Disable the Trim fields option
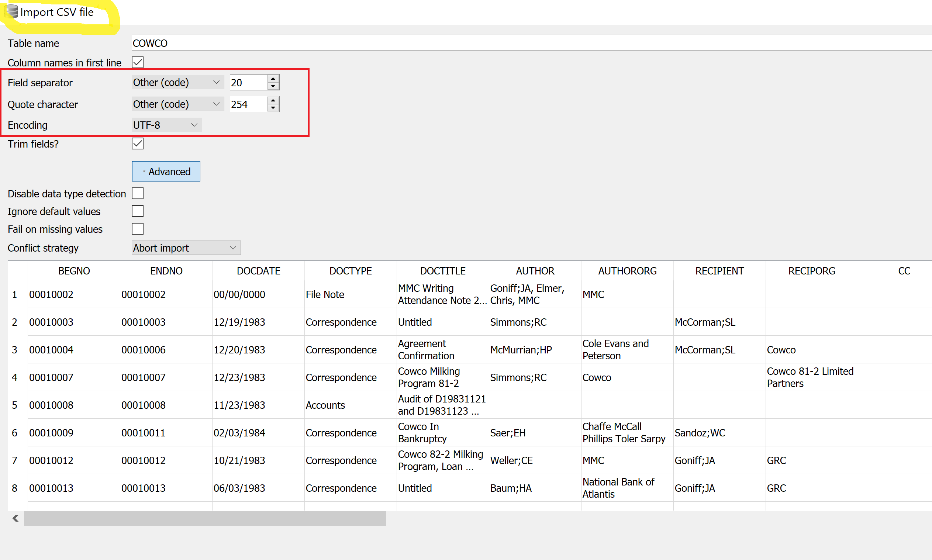 point(137,144)
